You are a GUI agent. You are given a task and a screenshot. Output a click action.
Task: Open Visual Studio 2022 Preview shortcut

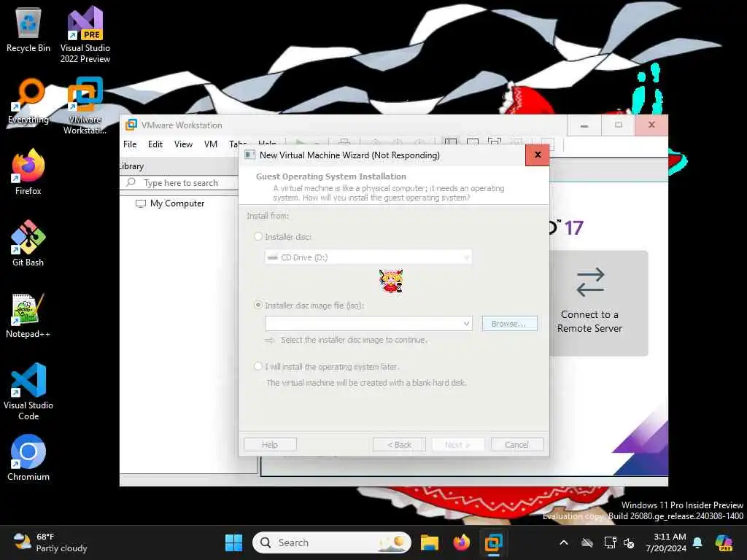click(x=85, y=34)
